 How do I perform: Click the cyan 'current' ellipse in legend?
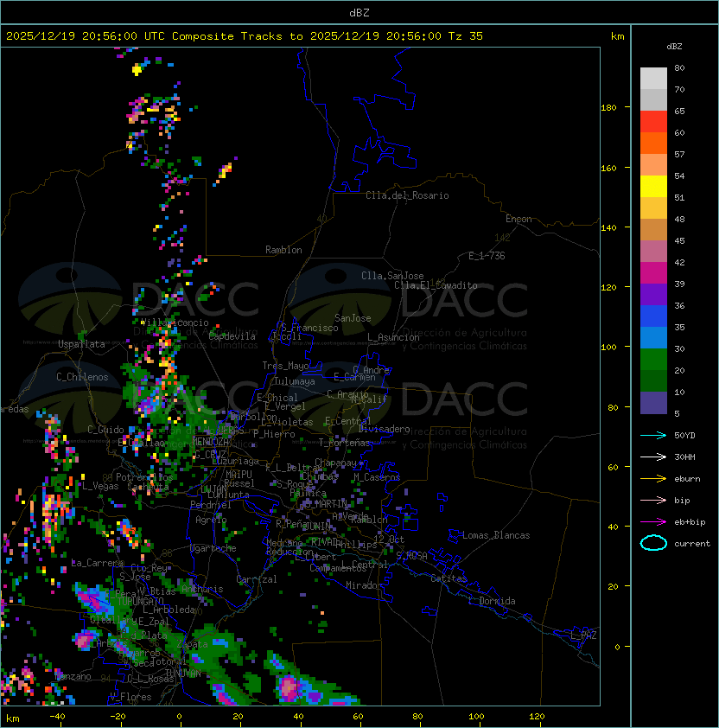(x=653, y=543)
